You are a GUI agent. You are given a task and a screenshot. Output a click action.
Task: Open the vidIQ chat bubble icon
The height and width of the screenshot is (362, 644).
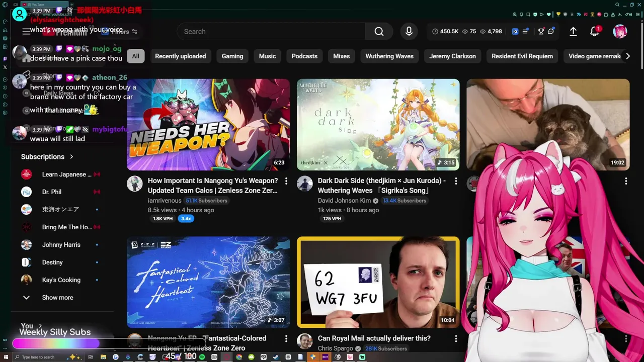point(551,31)
